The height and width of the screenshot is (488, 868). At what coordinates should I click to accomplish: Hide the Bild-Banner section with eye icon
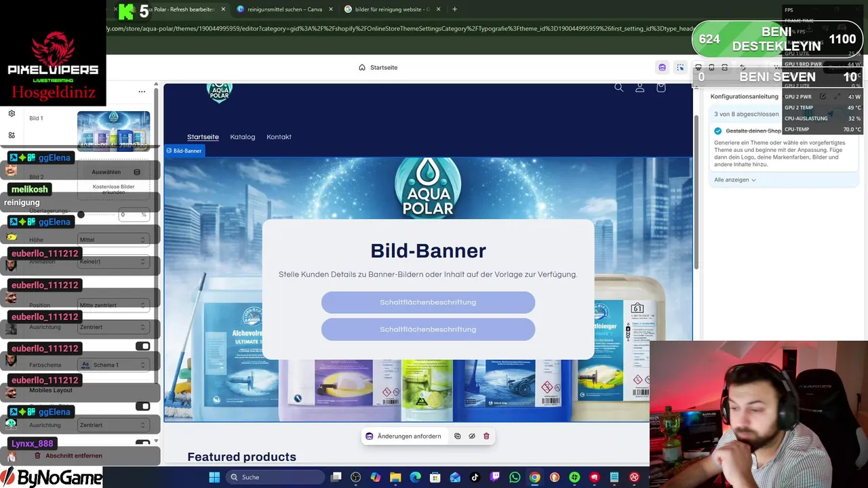472,436
